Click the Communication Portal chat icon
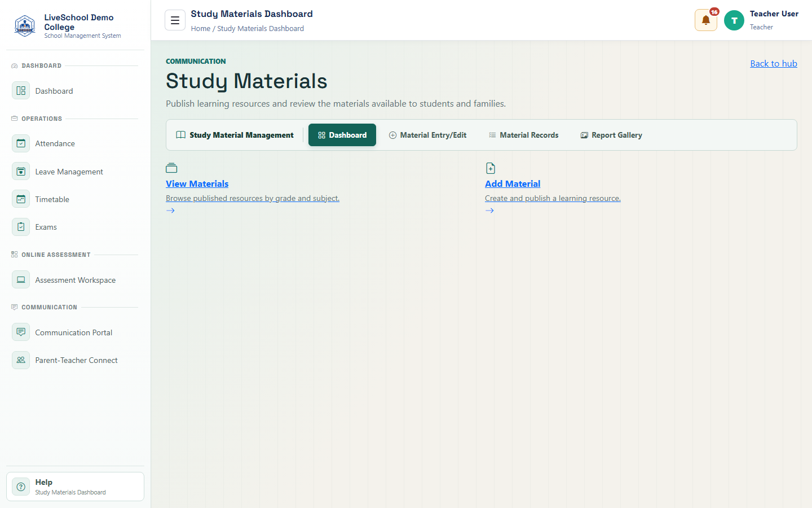Image resolution: width=812 pixels, height=508 pixels. (x=21, y=332)
